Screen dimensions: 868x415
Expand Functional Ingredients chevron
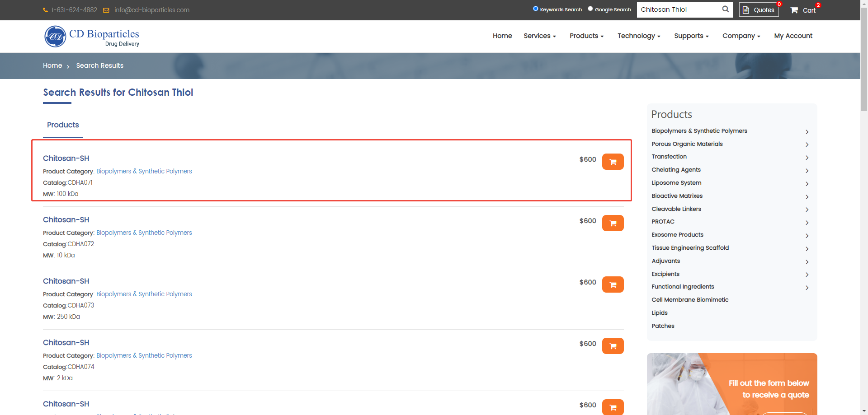[x=807, y=288]
